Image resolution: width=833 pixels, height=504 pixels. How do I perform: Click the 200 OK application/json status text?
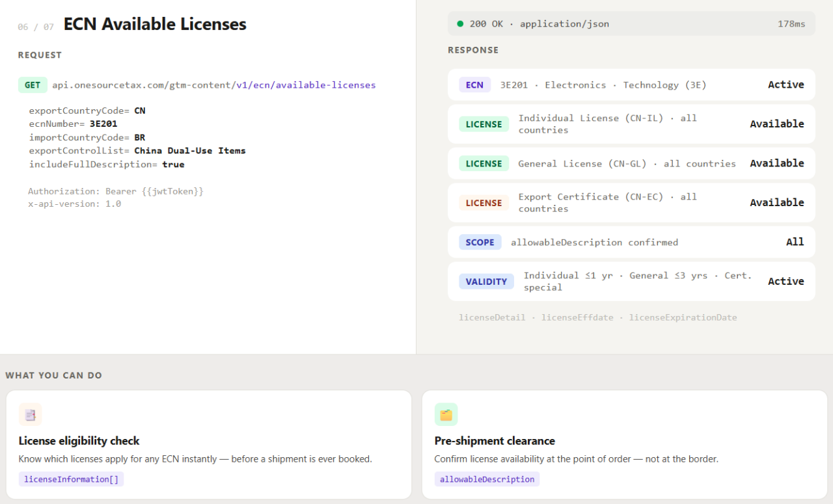pyautogui.click(x=539, y=23)
